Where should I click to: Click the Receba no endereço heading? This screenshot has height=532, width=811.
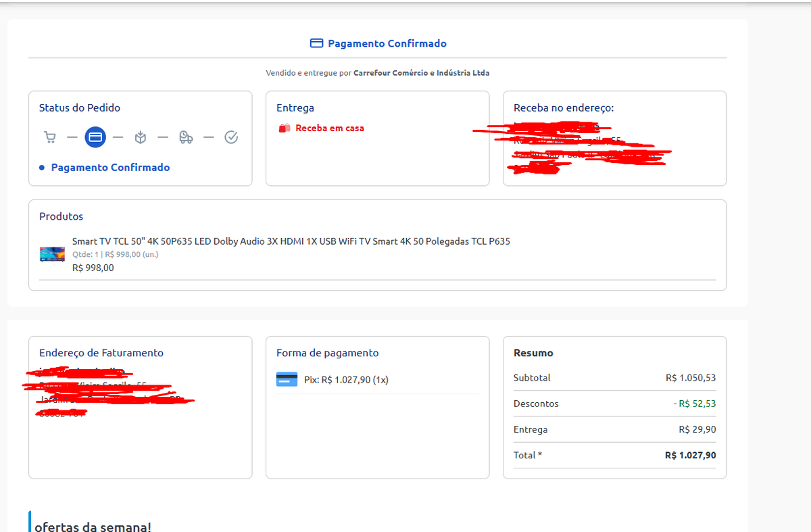[564, 107]
